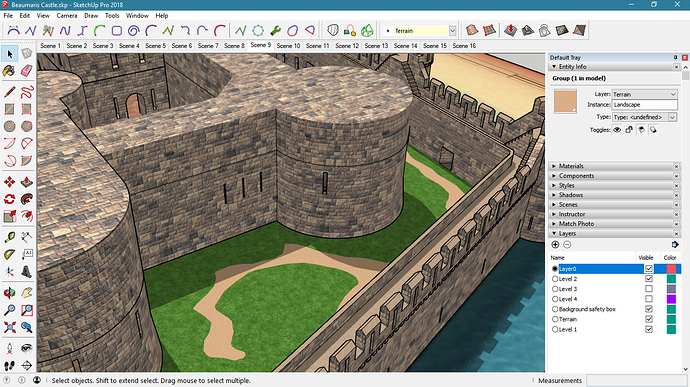Select the Tape Measure tool
The height and width of the screenshot is (387, 690).
(9, 237)
